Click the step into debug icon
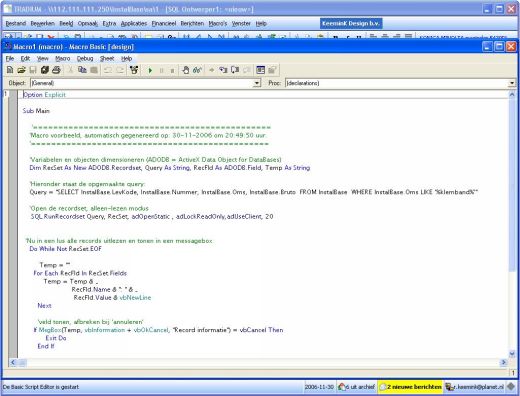The width and height of the screenshot is (520, 396). point(223,70)
